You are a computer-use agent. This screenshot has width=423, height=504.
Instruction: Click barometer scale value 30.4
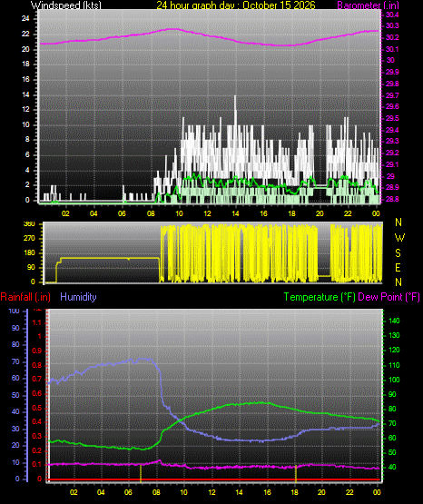[392, 15]
